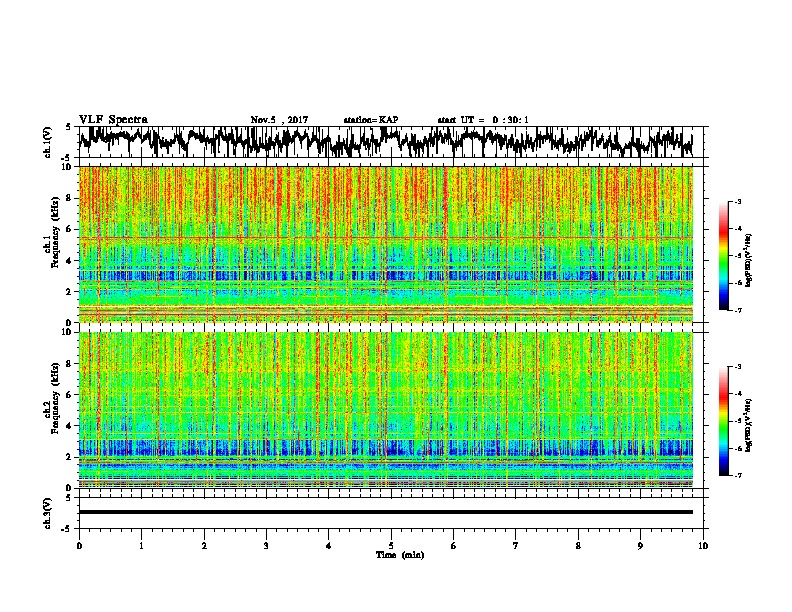Click the 2 kHz tick on ch.1 spectrogram
The width and height of the screenshot is (792, 612).
point(70,292)
